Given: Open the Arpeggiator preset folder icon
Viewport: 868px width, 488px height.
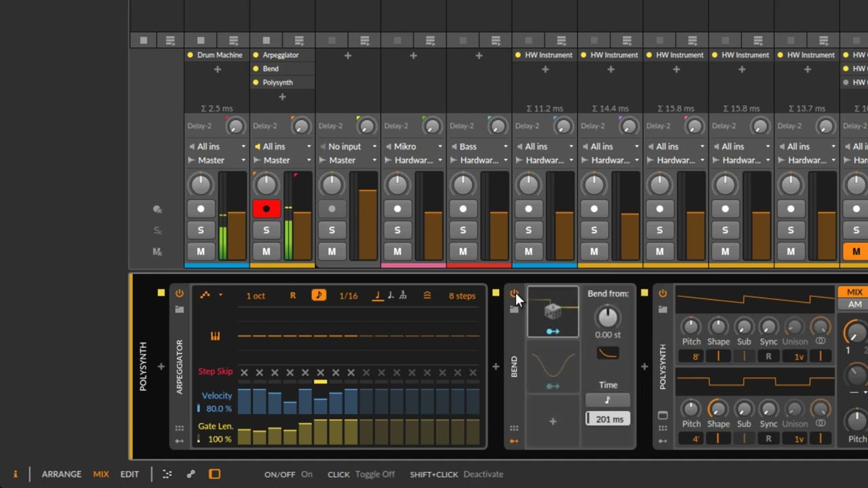Looking at the screenshot, I should [x=179, y=309].
